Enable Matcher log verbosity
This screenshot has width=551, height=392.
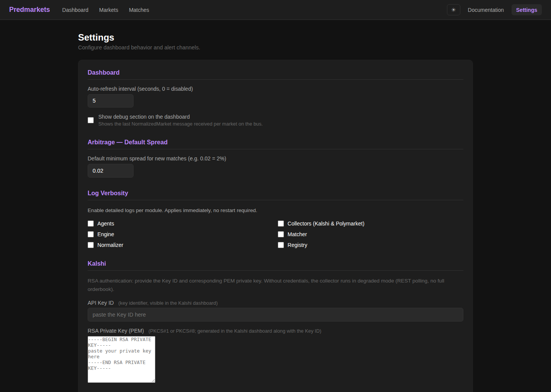(x=281, y=234)
